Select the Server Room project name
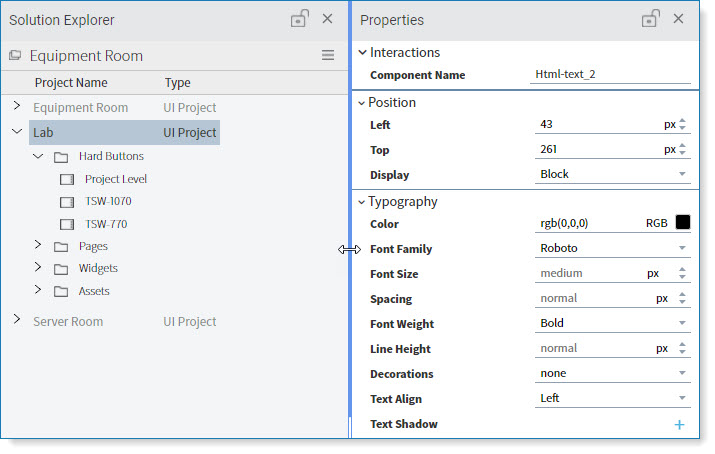Screen dimensions: 715x454 [68, 321]
